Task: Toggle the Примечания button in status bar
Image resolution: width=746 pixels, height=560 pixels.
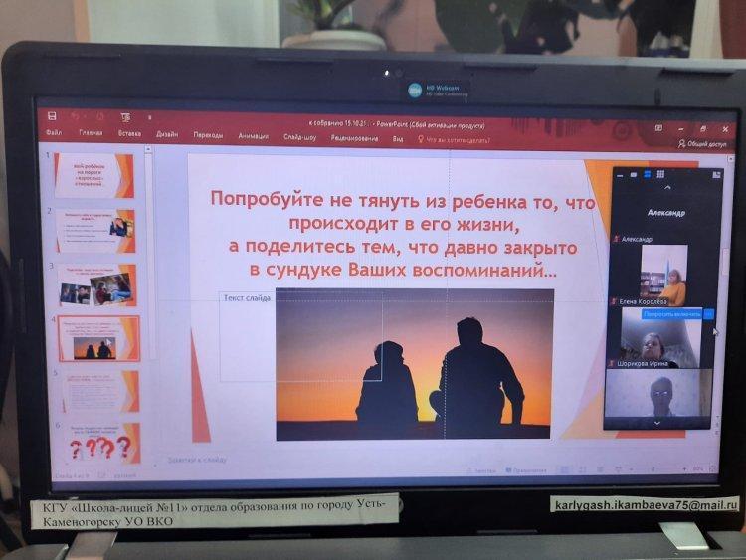Action: click(526, 470)
